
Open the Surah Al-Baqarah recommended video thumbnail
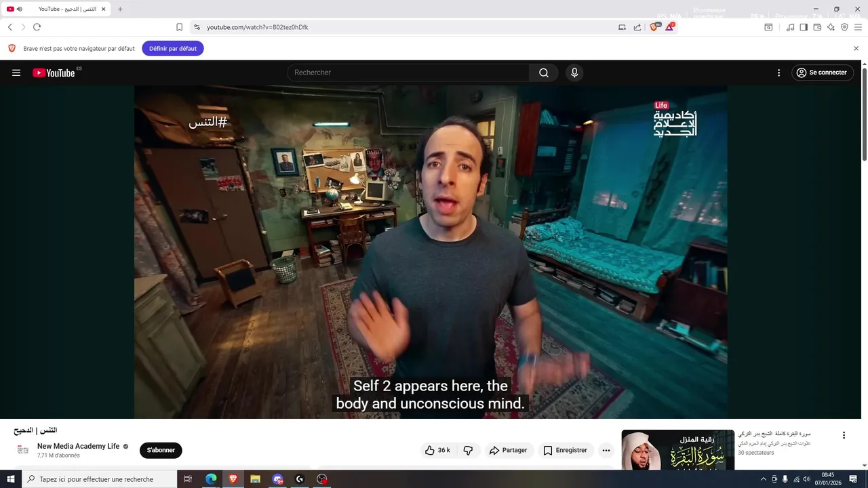(x=677, y=450)
